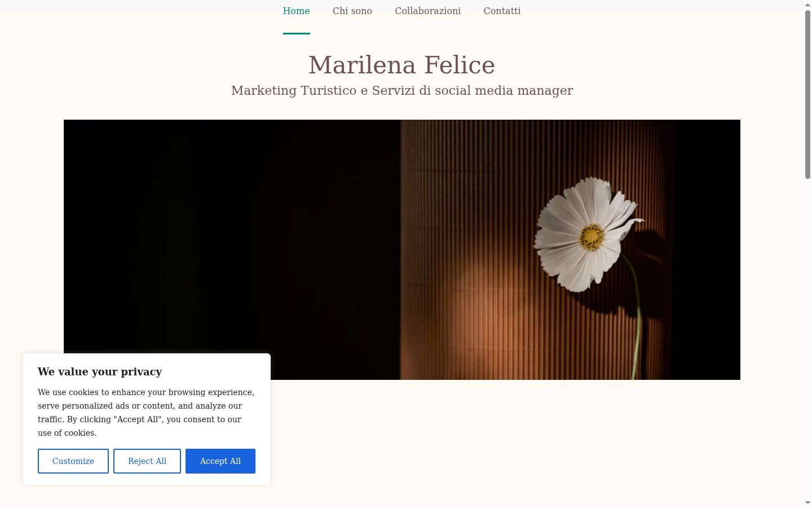Click the "We value your privacy" heading
Image resolution: width=812 pixels, height=508 pixels.
point(100,371)
